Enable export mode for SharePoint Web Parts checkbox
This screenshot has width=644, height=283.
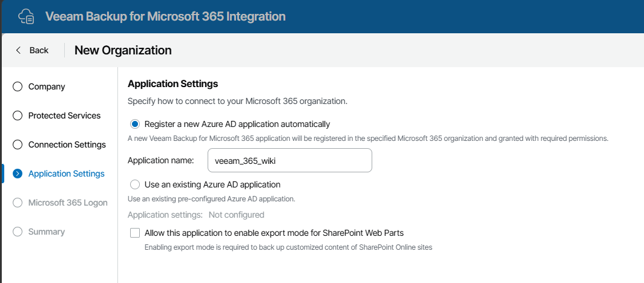pyautogui.click(x=135, y=233)
